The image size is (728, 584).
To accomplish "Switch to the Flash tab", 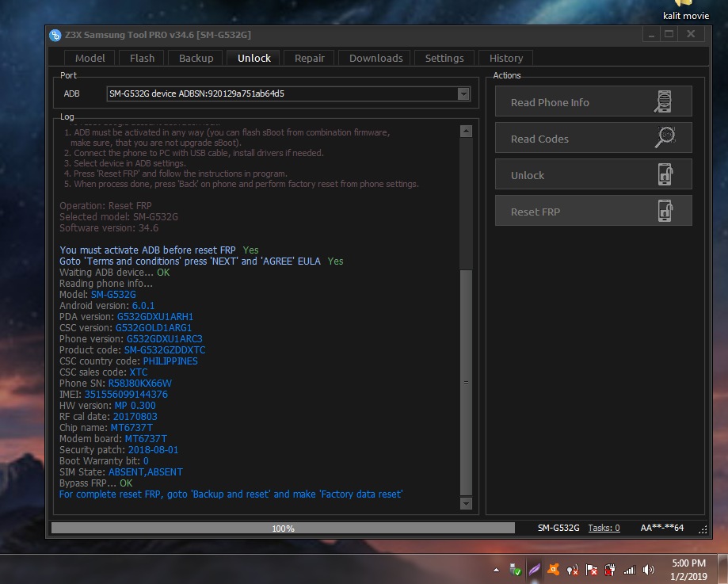I will click(142, 58).
